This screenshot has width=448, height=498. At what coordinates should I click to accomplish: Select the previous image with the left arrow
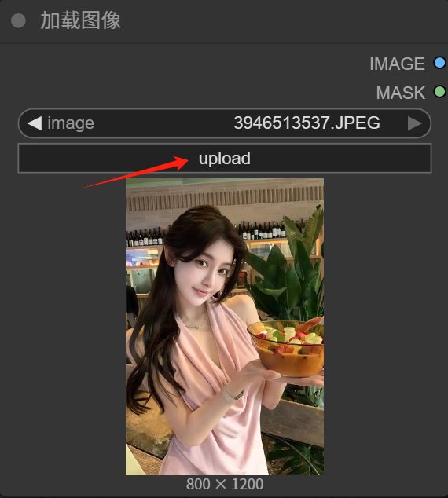[35, 123]
